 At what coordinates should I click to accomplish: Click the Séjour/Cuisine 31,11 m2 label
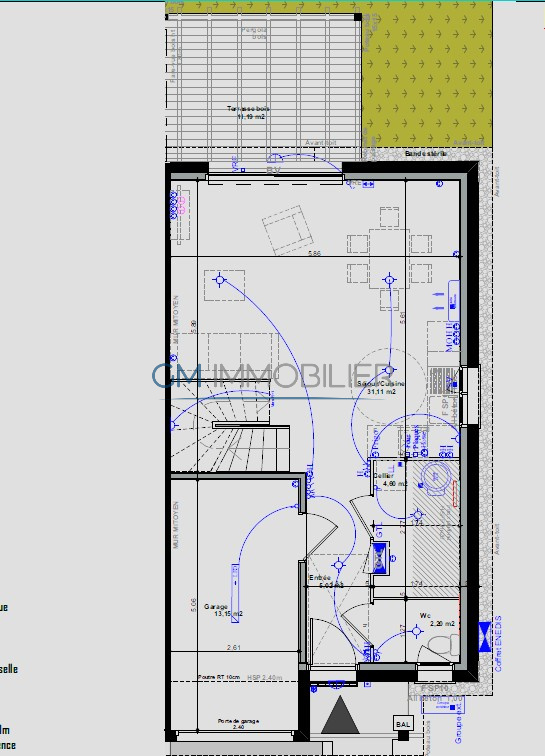pos(381,388)
